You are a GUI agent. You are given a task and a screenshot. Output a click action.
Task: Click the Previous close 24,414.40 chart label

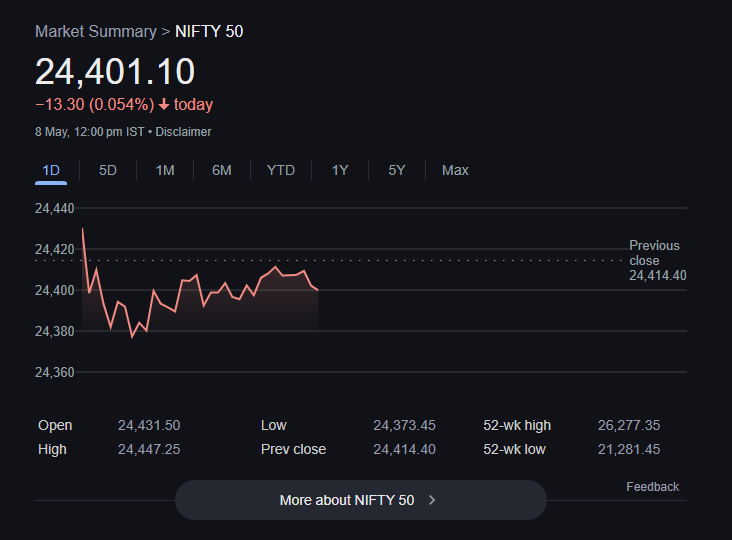657,260
